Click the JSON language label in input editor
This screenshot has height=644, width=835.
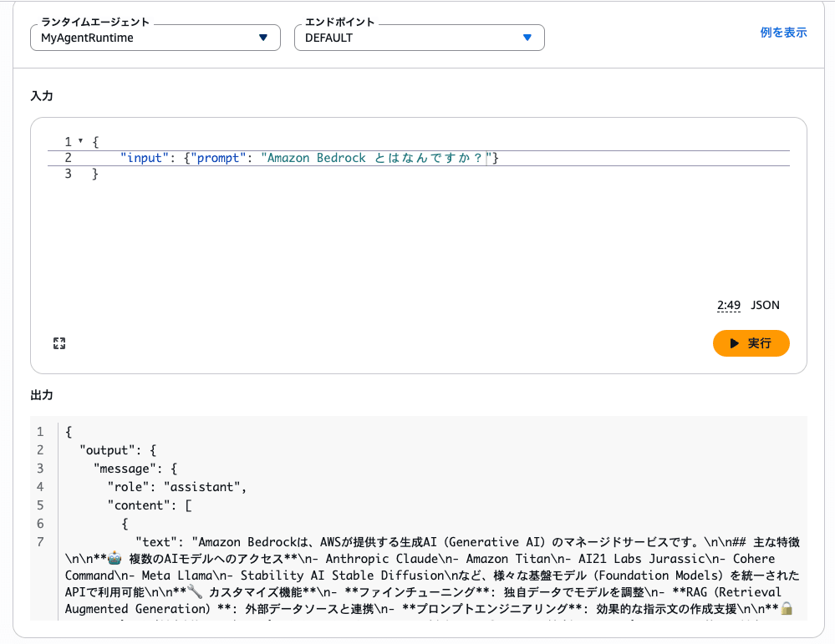click(x=766, y=305)
